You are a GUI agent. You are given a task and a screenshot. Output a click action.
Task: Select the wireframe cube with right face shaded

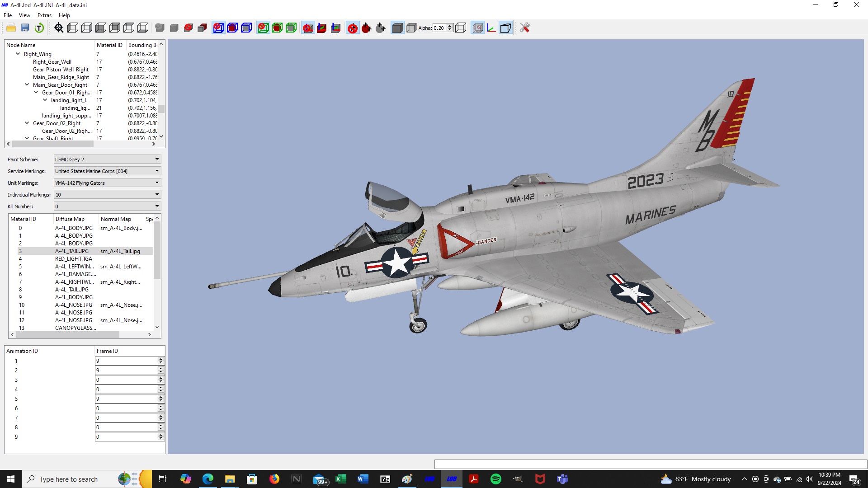click(87, 28)
